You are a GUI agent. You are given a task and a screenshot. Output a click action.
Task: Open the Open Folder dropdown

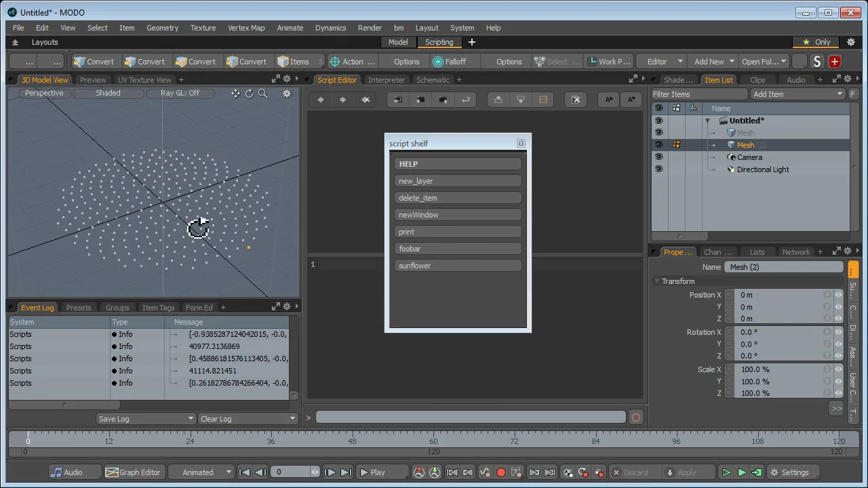pyautogui.click(x=764, y=62)
